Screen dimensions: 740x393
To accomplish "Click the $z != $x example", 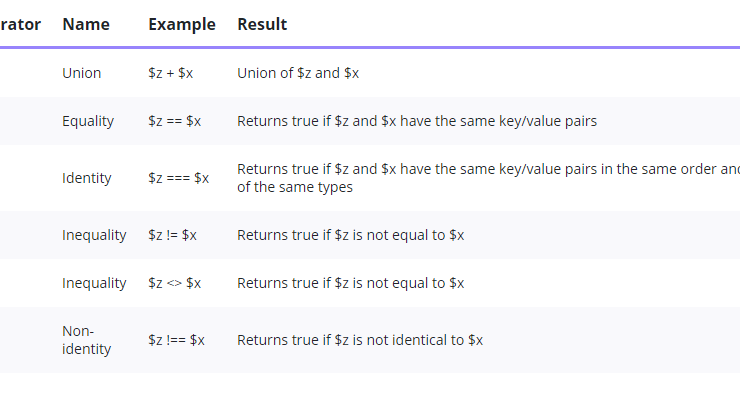I will click(x=172, y=235).
